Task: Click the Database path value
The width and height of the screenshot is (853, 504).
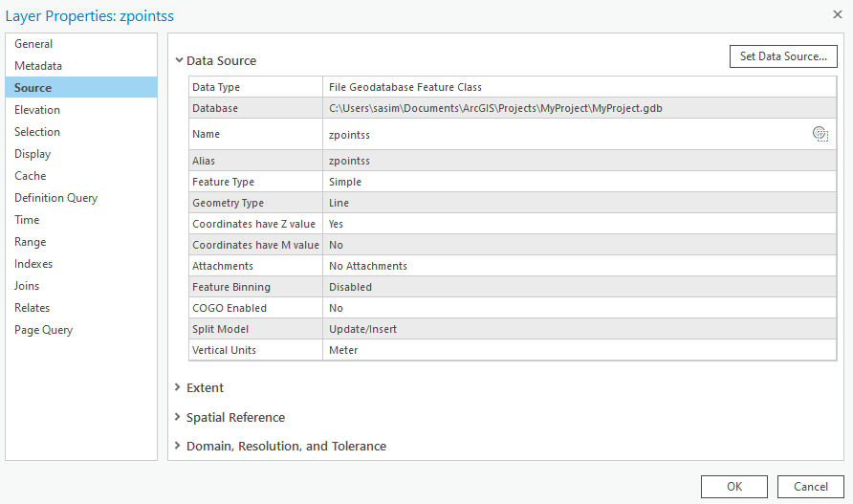Action: (x=495, y=108)
